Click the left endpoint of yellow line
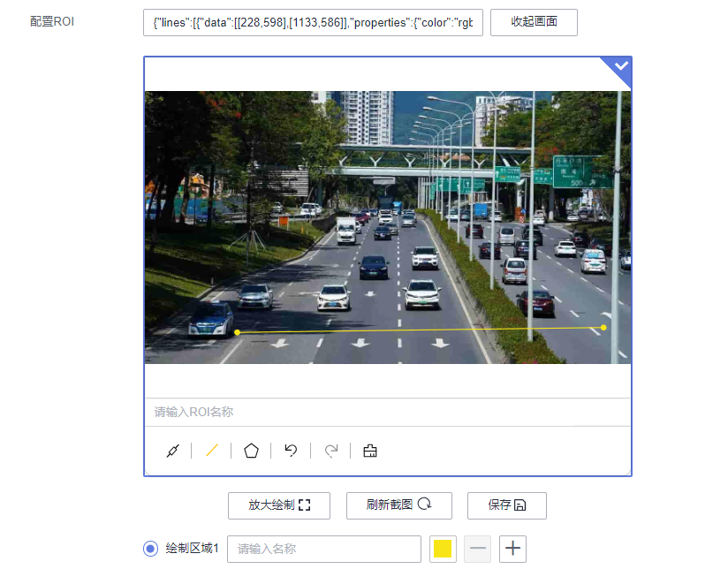The width and height of the screenshot is (728, 569). coord(238,332)
